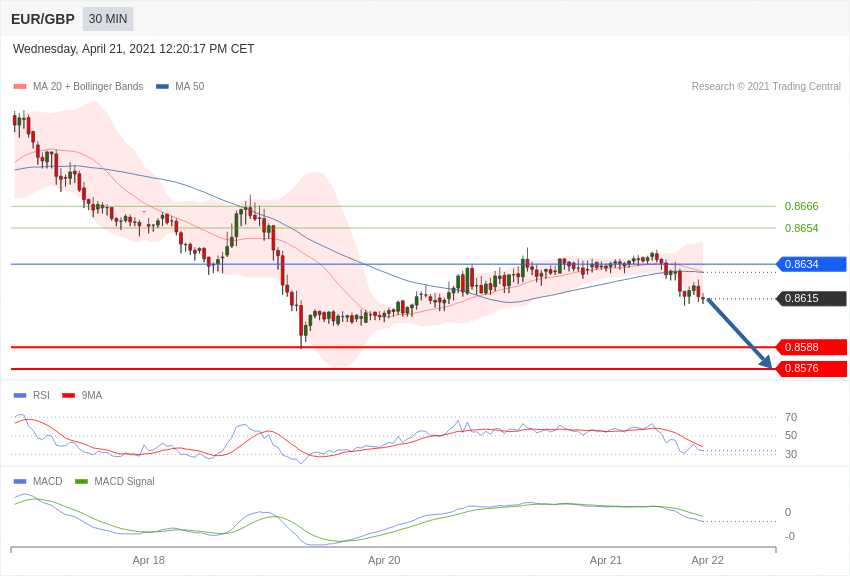
Task: Click the 30 MIN timeframe badge
Action: [x=108, y=19]
